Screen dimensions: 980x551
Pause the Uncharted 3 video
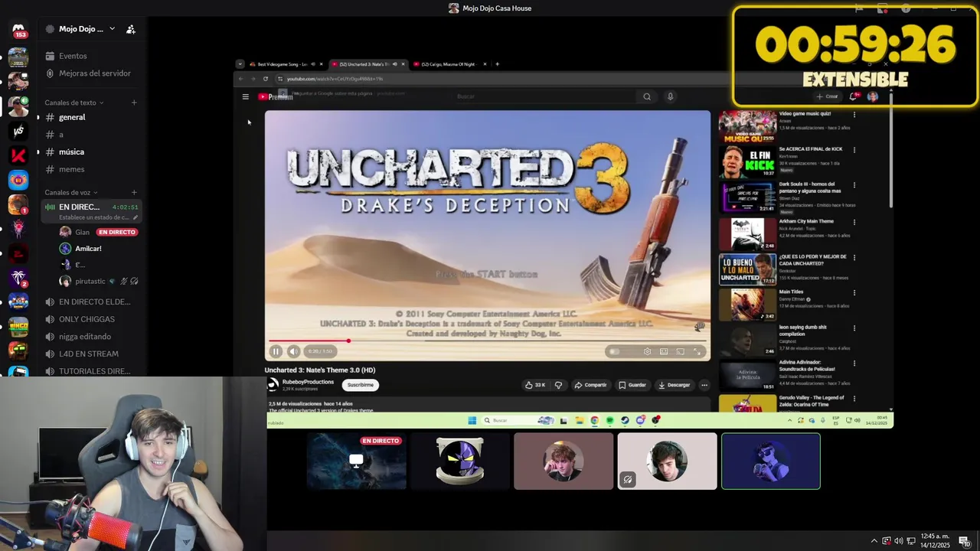click(276, 351)
